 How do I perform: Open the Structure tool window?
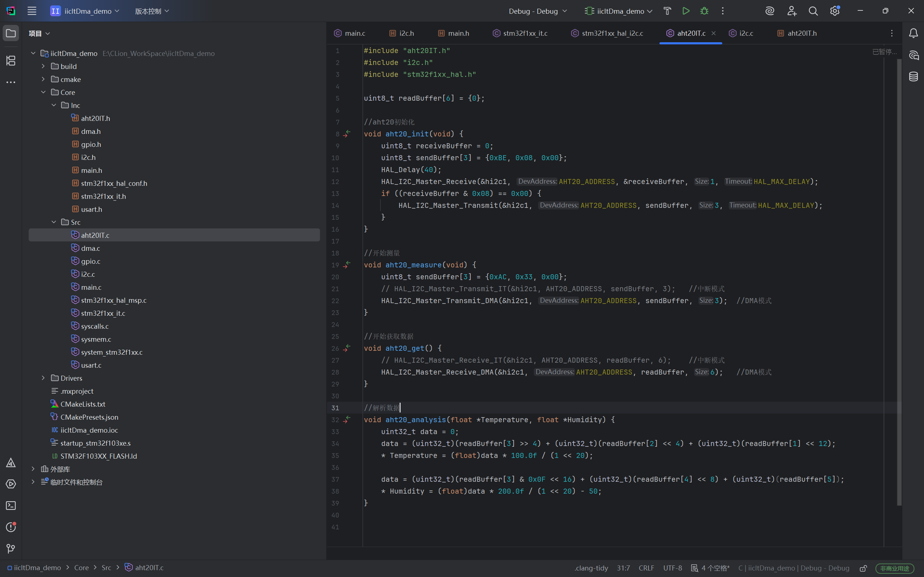(11, 60)
